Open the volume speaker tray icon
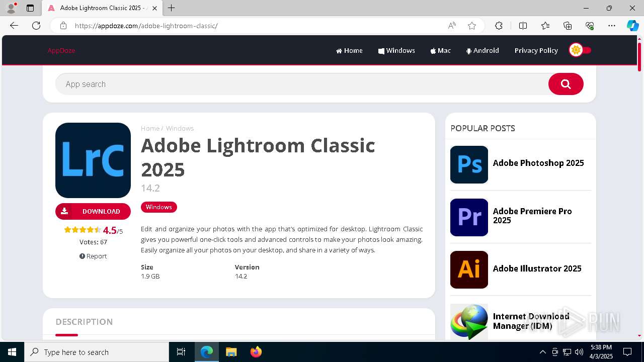Viewport: 644px width, 362px height. coord(579,352)
